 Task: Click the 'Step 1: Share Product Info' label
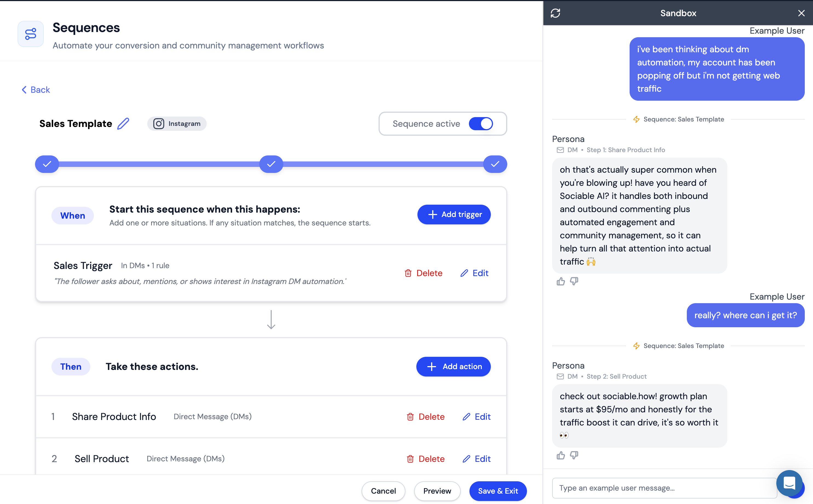tap(625, 150)
